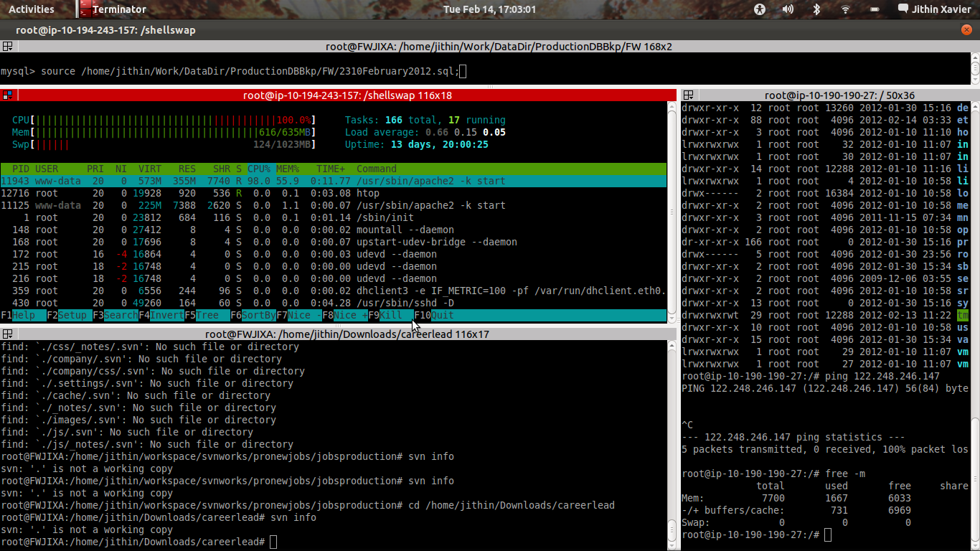
Task: Select highlighted process 11943 www-data apache2
Action: coord(334,181)
